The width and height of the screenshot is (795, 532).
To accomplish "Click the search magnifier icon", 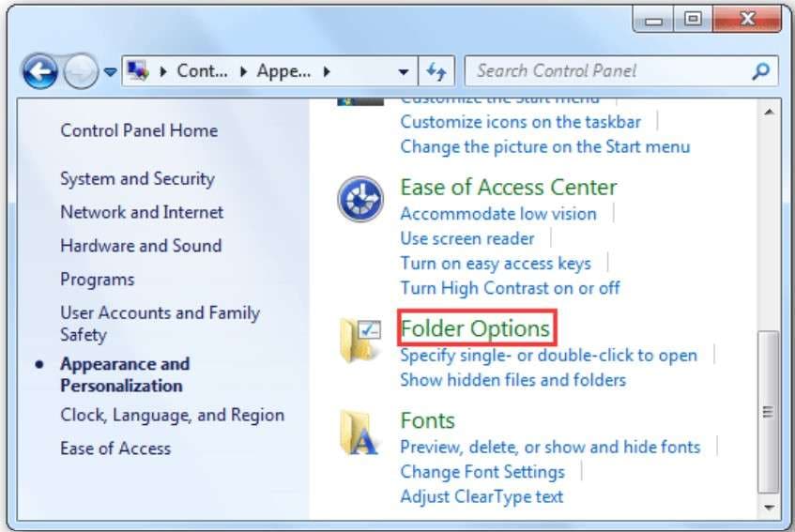I will pos(760,70).
